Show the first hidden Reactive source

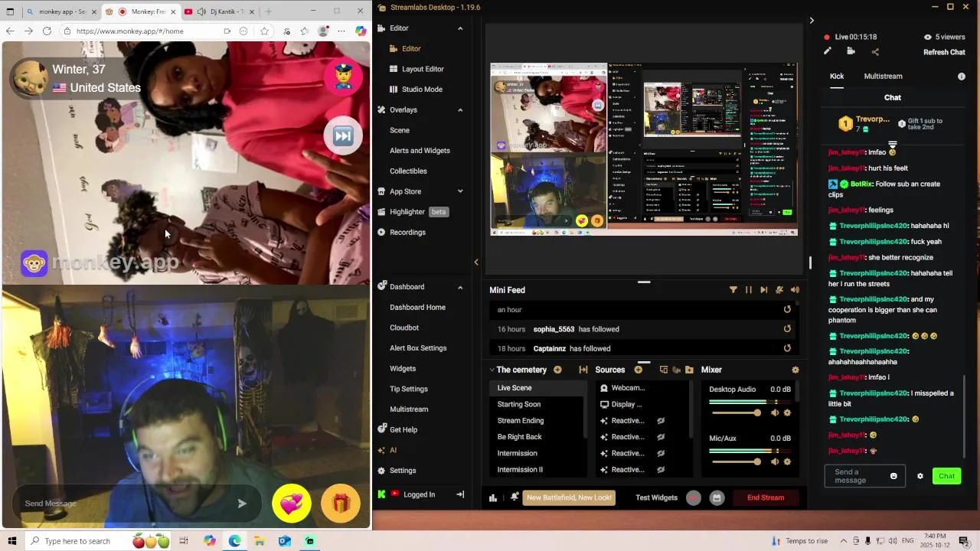pyautogui.click(x=660, y=421)
